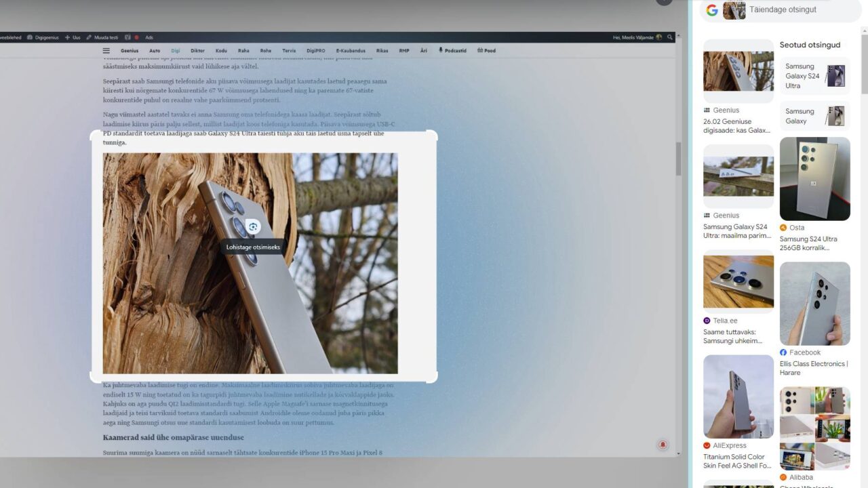Open the Diktor navigation item
868x488 pixels.
[197, 50]
